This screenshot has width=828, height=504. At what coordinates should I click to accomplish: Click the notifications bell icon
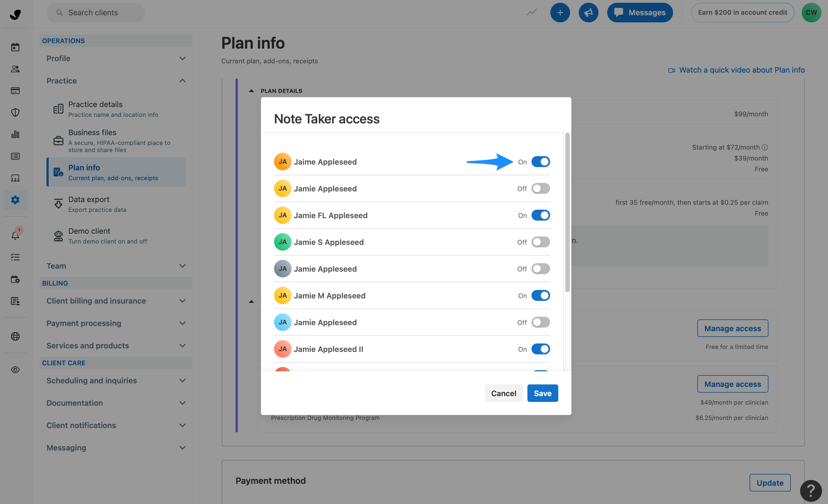pos(15,235)
